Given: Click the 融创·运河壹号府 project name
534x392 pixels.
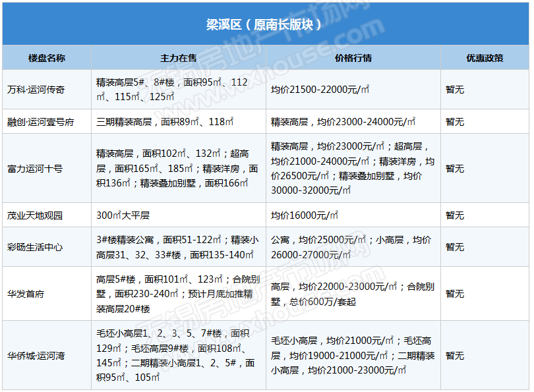Looking at the screenshot, I should pos(40,122).
